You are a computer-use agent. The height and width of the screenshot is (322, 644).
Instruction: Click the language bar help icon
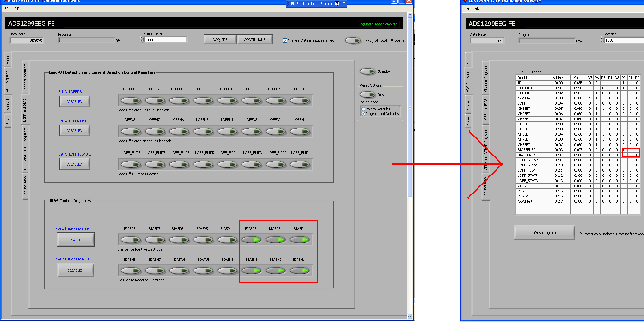337,4
